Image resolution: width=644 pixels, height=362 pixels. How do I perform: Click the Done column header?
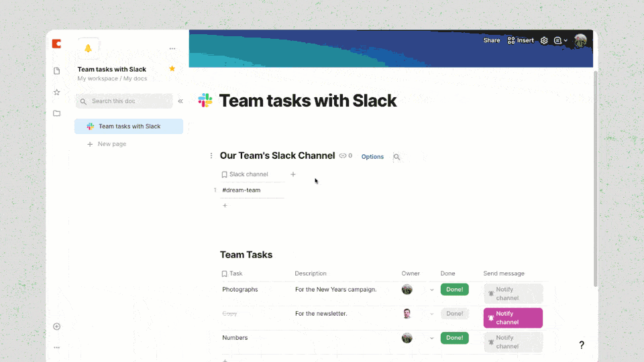[x=447, y=274]
